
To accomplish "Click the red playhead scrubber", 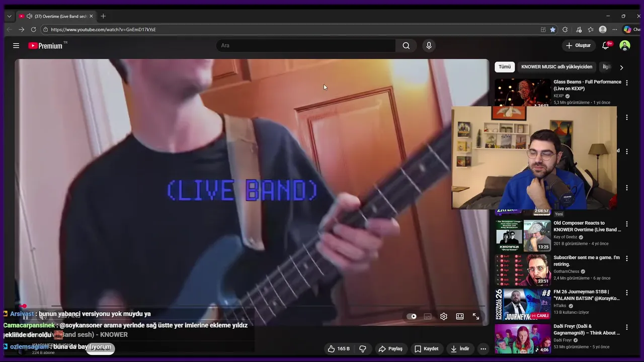I will tap(23, 306).
